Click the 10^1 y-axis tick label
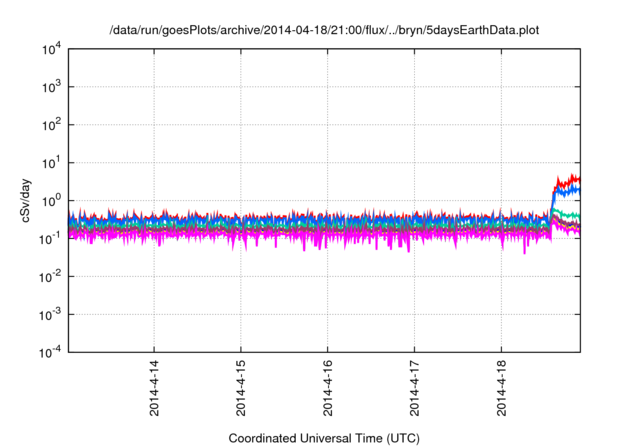The height and width of the screenshot is (448, 640). pos(52,163)
